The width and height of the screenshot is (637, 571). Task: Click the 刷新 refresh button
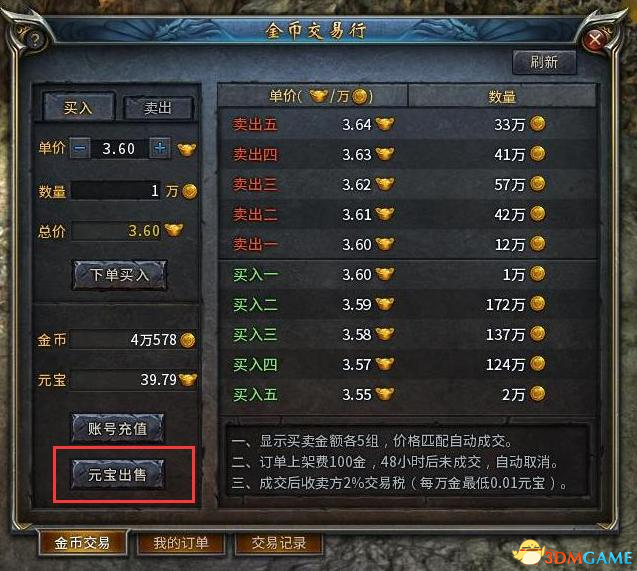click(544, 62)
